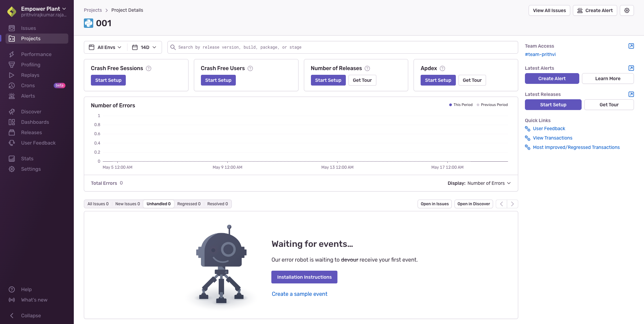The width and height of the screenshot is (644, 324).
Task: Click the Releases sidebar icon
Action: [12, 132]
